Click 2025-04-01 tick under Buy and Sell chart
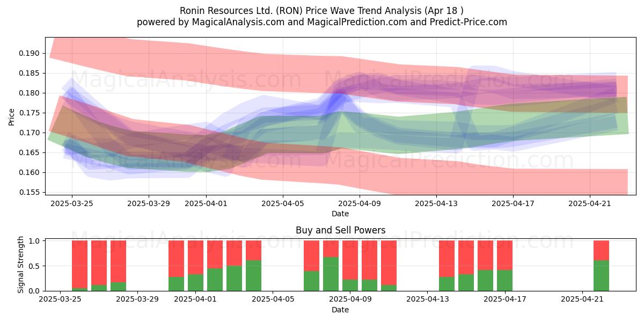Screen dimensions: 644x322 [196, 299]
